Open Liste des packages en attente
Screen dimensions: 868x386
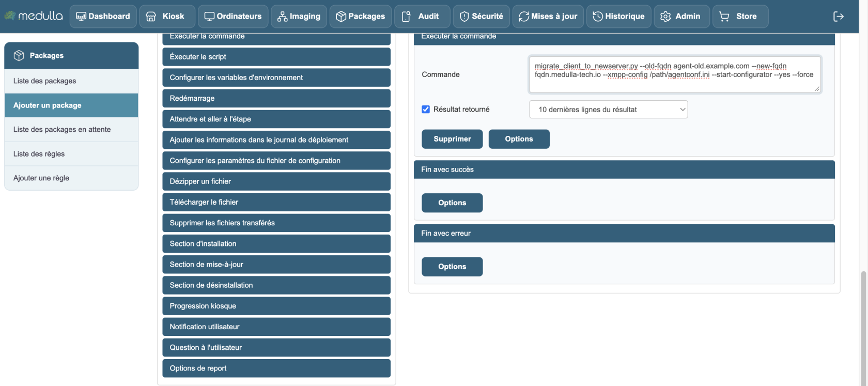[x=71, y=130]
